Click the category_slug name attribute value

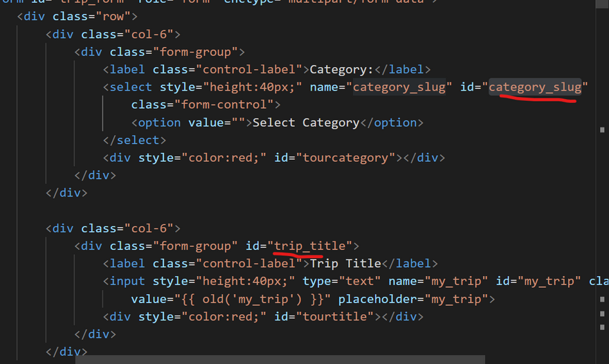coord(399,87)
